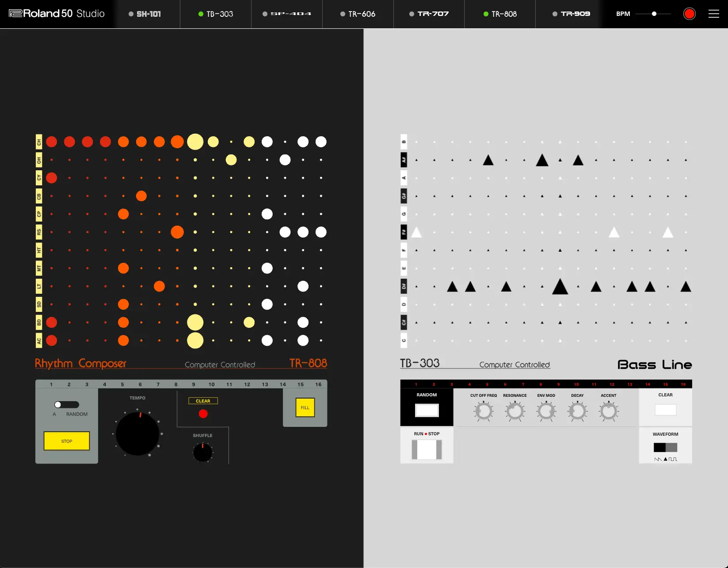
Task: Toggle the TR-808 SD row step 5 circle
Action: pyautogui.click(x=123, y=304)
